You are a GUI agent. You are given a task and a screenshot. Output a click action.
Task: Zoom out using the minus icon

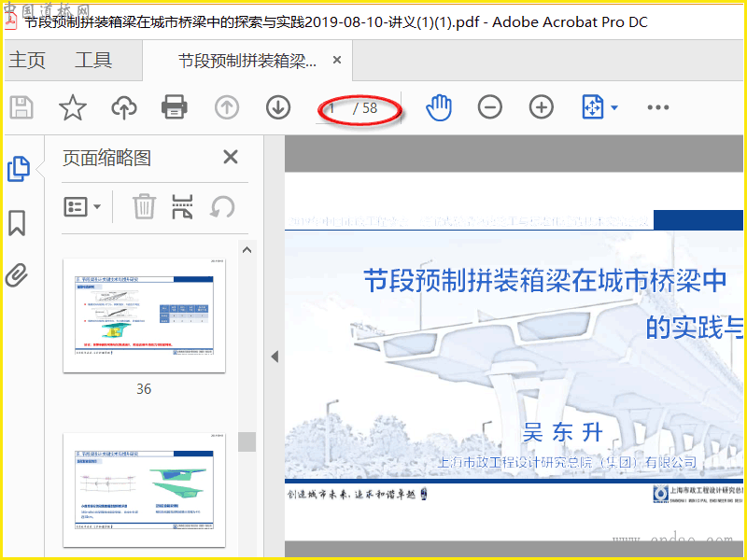tap(489, 107)
